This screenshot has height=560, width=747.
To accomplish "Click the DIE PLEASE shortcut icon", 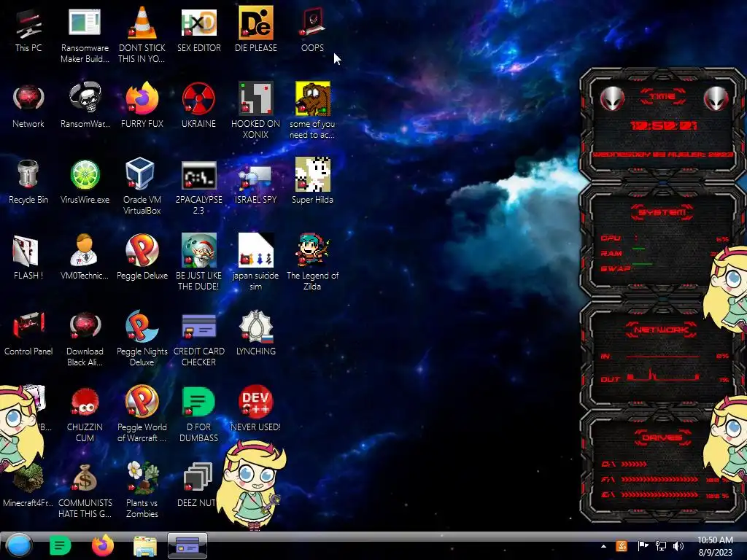I will pos(256,23).
